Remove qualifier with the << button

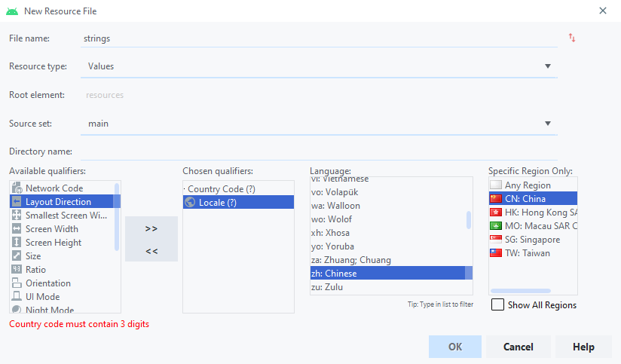151,251
